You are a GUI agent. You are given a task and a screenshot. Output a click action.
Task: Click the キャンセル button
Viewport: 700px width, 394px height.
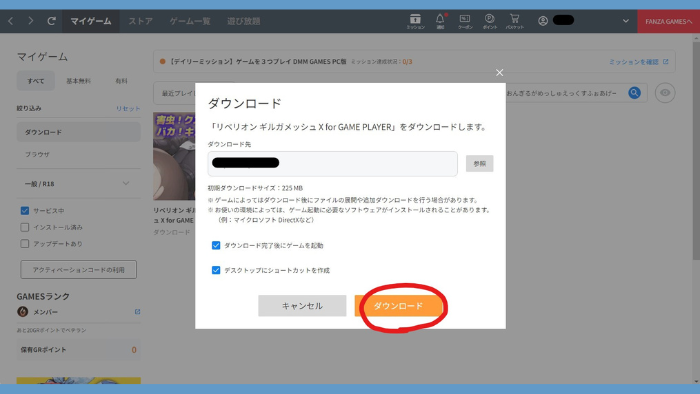pyautogui.click(x=302, y=306)
